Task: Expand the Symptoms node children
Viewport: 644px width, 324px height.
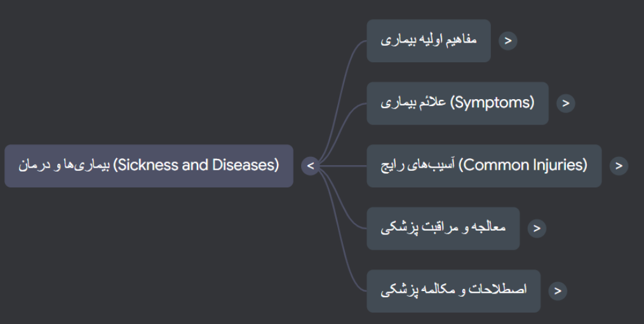Action: coord(565,103)
